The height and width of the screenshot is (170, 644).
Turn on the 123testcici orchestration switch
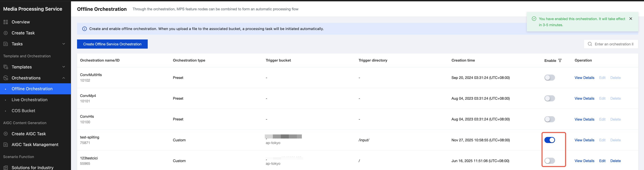click(x=549, y=161)
